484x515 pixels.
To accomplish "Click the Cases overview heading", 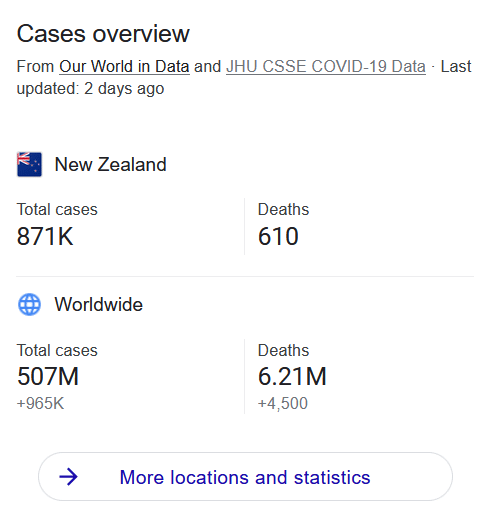I will tap(103, 34).
